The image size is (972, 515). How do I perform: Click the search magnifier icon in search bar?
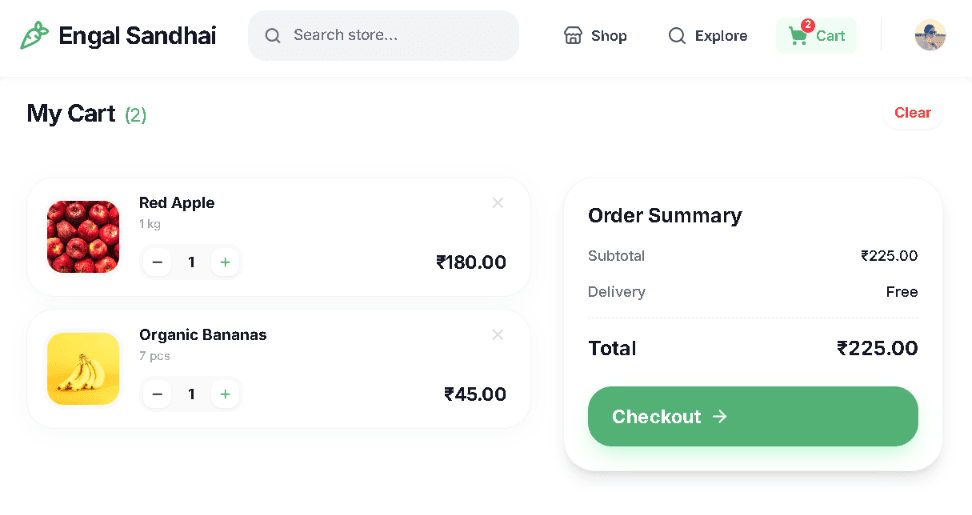(x=273, y=35)
